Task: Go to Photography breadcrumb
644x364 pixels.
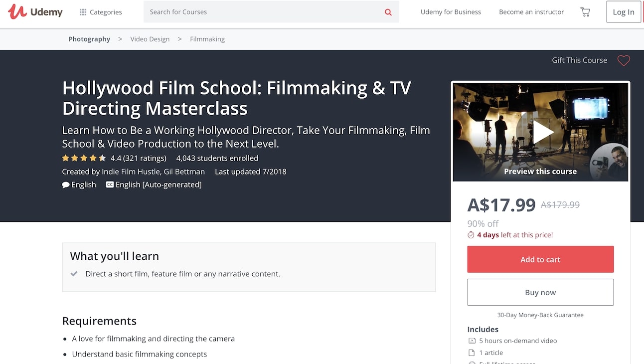Action: tap(89, 39)
